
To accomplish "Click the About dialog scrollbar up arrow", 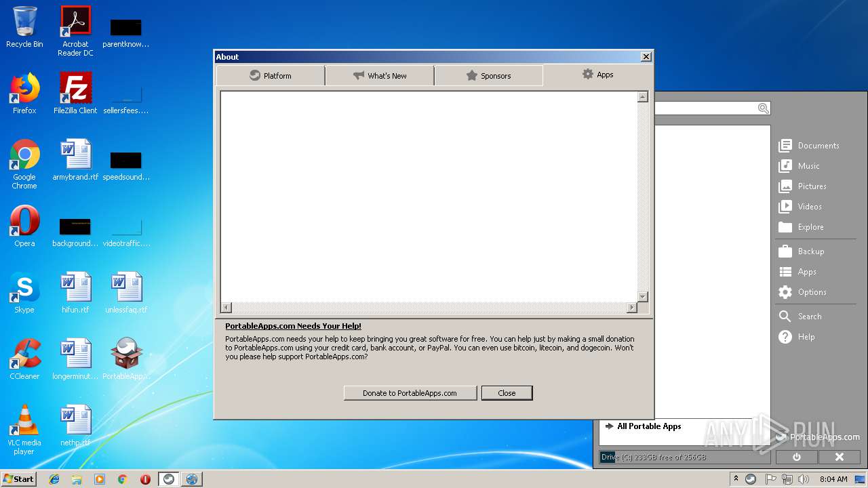I will [643, 97].
